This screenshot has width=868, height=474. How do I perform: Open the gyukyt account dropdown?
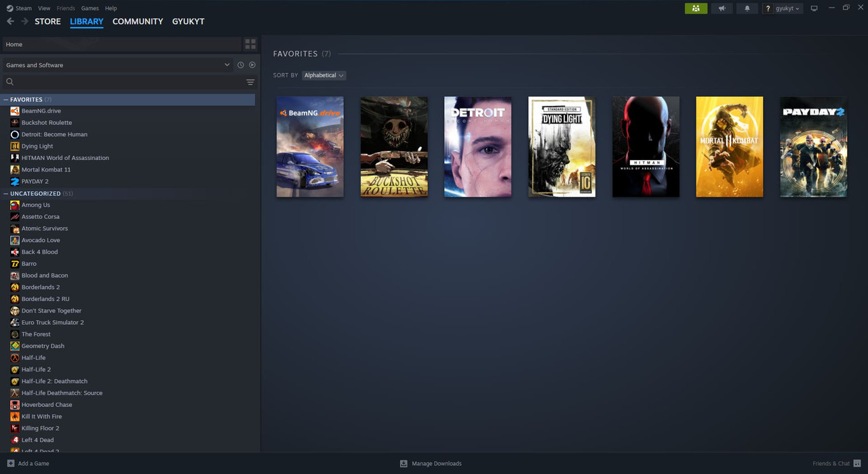click(x=783, y=8)
